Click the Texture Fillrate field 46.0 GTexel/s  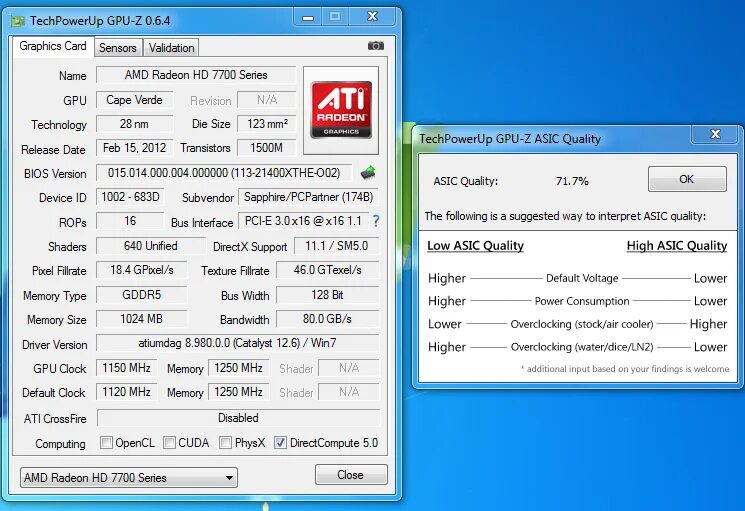coord(327,270)
